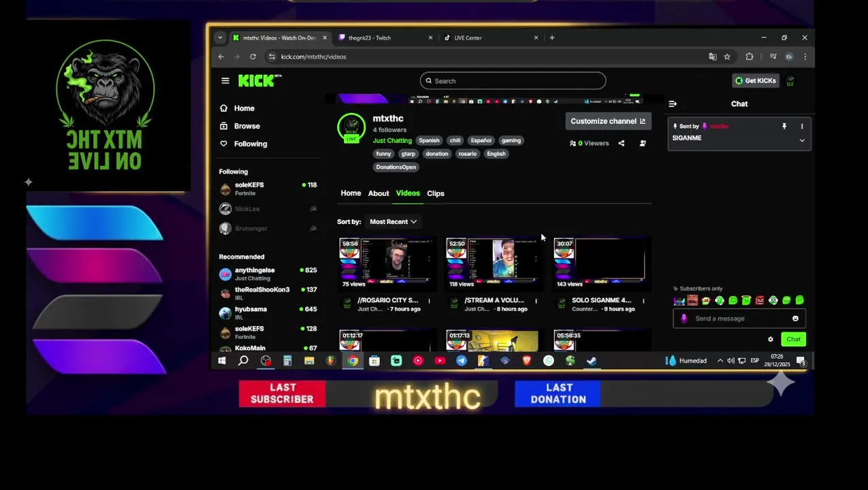Screen dimensions: 868x490
Task: Open Telegram from the taskbar
Action: pos(462,361)
